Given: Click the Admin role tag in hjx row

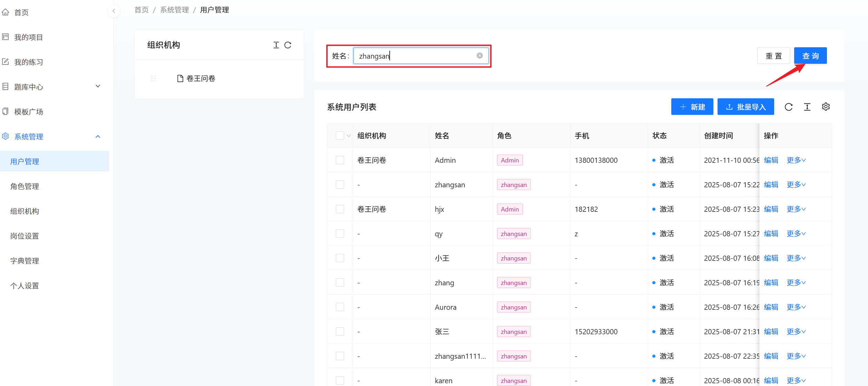Looking at the screenshot, I should (510, 209).
